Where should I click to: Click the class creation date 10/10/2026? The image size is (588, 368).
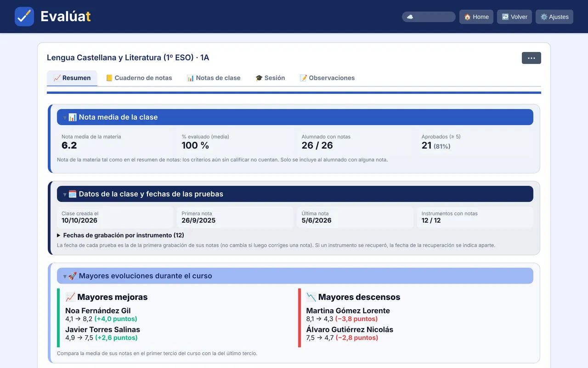(79, 220)
